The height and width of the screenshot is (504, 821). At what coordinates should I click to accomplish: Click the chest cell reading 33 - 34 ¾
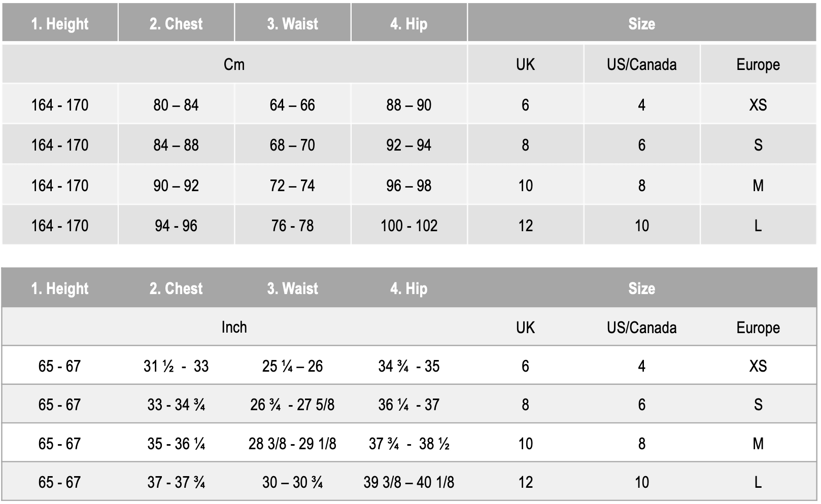pos(176,405)
